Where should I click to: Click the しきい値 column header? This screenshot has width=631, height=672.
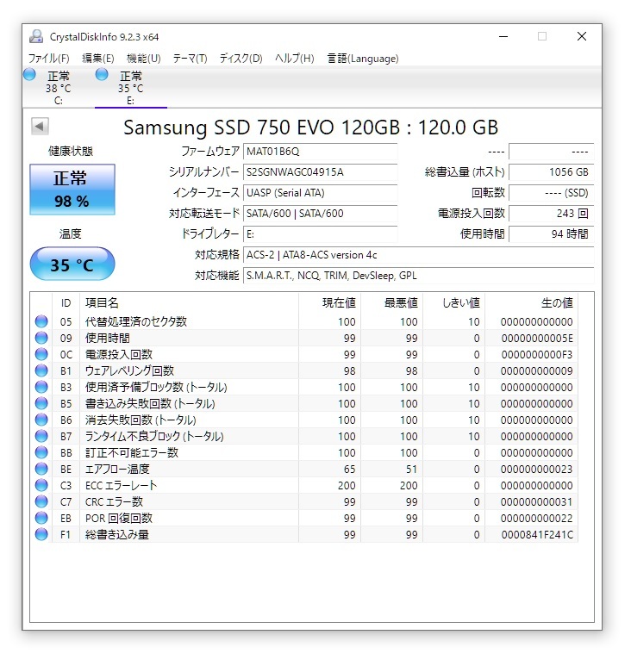pos(454,303)
